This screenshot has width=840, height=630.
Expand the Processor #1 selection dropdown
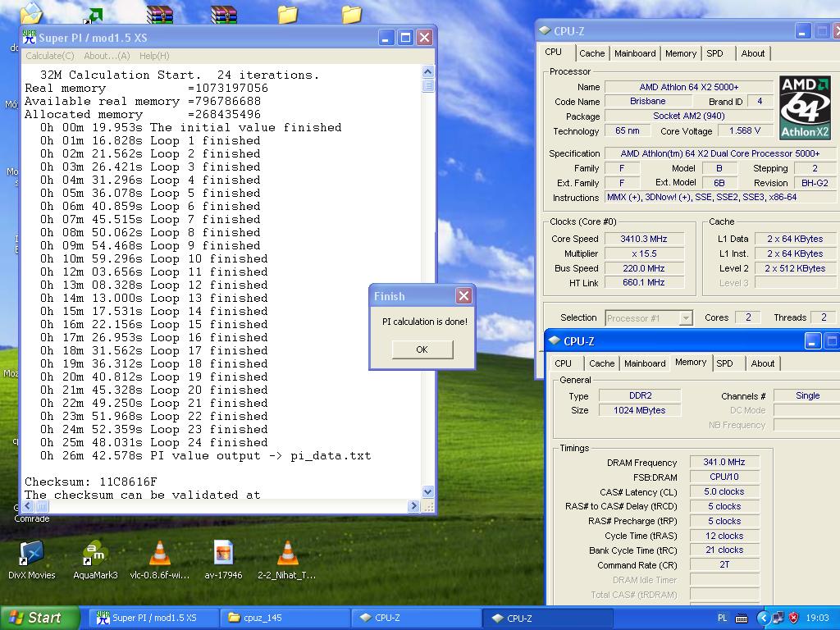685,318
